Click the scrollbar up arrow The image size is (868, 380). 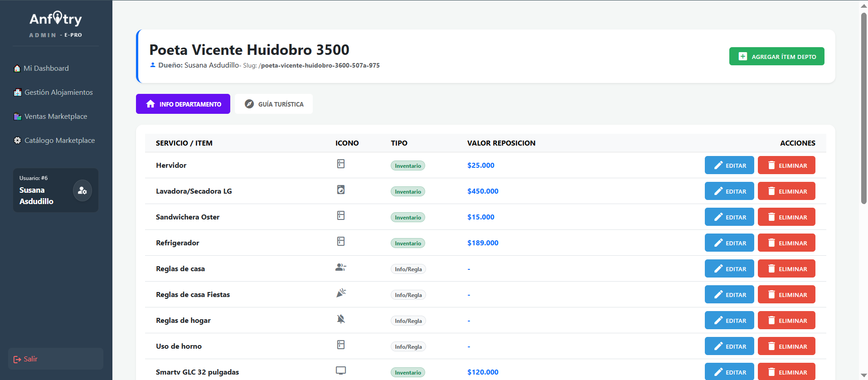[x=864, y=5]
